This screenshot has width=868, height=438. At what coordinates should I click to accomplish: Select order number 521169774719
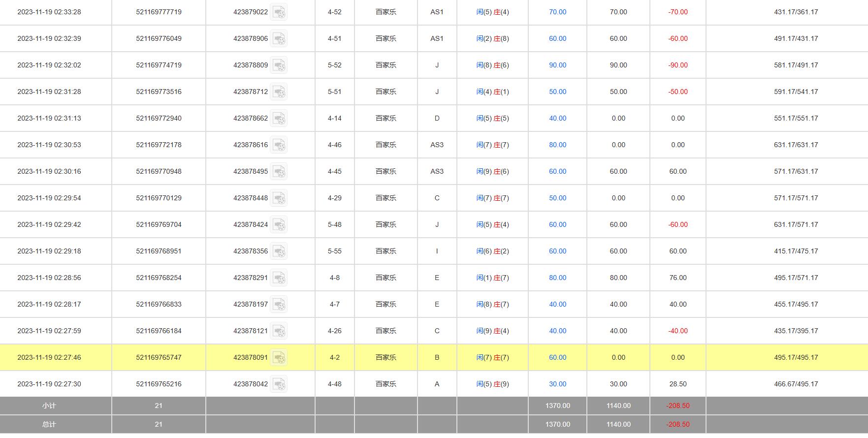tap(159, 65)
